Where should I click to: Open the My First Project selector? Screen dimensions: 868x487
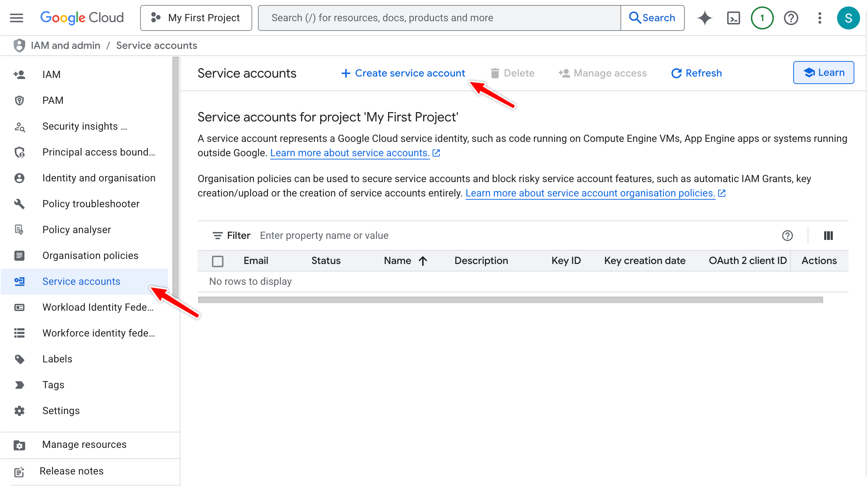(196, 18)
